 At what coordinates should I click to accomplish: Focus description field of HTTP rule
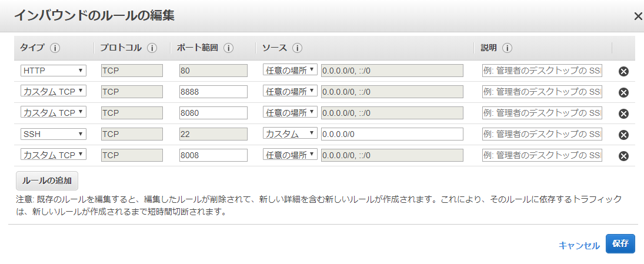click(x=542, y=71)
